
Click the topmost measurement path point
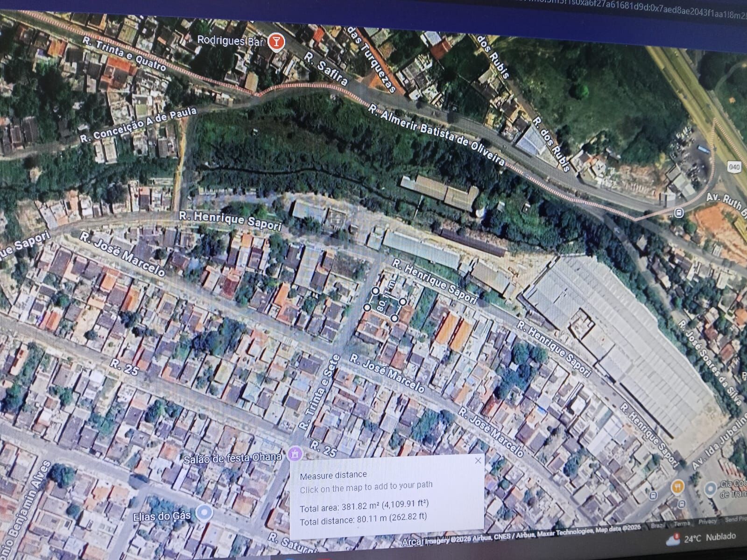375,291
